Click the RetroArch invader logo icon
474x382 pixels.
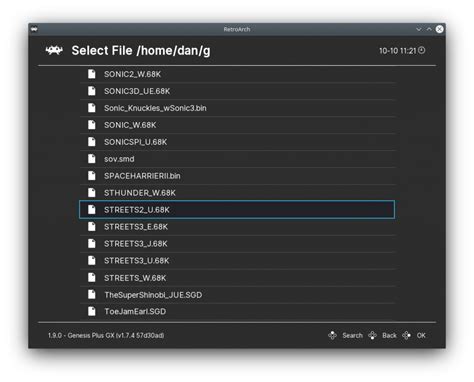(x=54, y=51)
